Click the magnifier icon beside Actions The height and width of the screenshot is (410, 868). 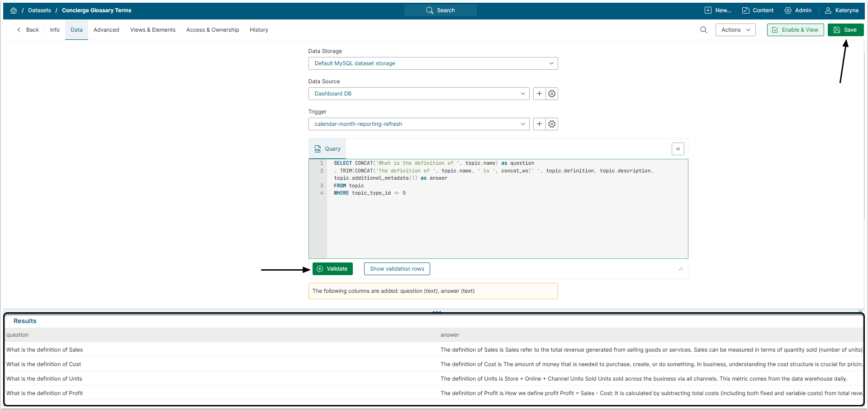click(x=703, y=30)
